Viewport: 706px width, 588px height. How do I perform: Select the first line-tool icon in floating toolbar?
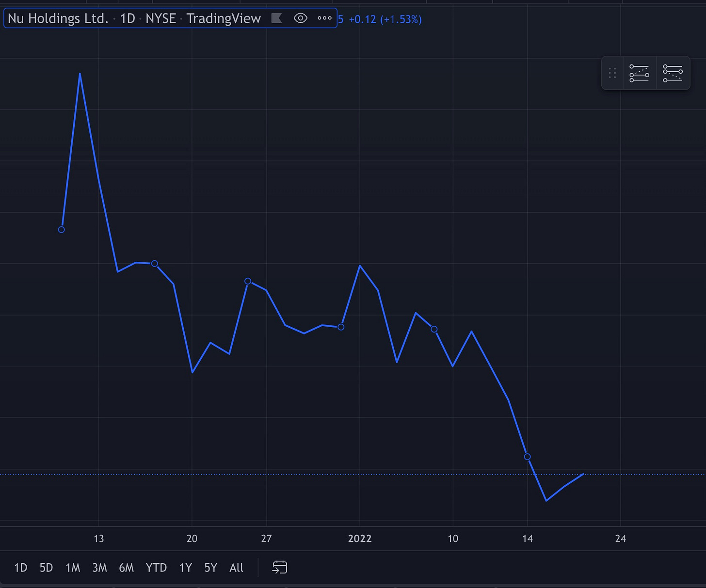pyautogui.click(x=639, y=73)
